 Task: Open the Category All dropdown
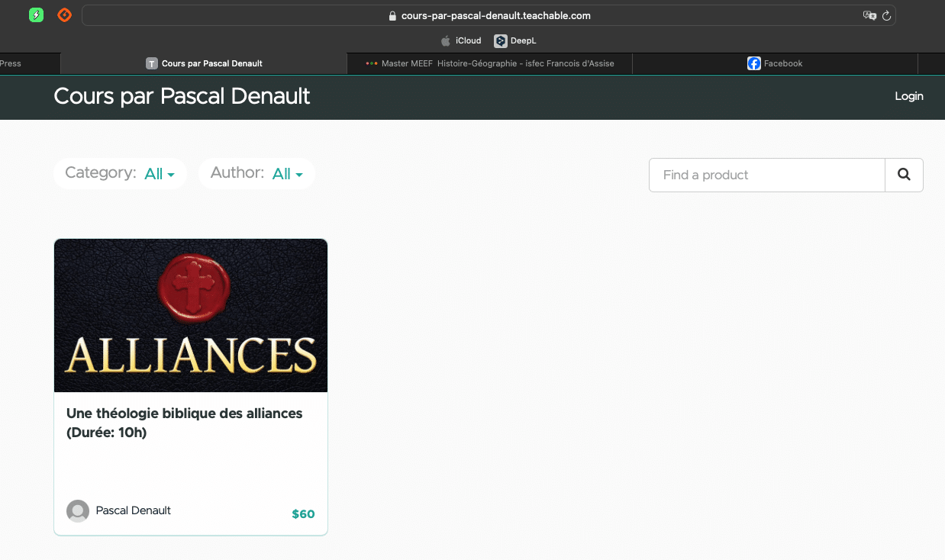click(x=160, y=174)
